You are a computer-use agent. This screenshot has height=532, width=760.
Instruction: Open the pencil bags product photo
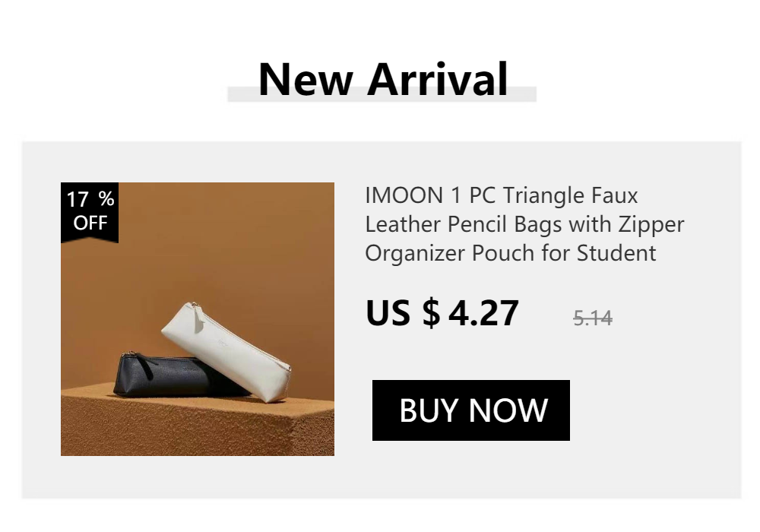point(198,318)
